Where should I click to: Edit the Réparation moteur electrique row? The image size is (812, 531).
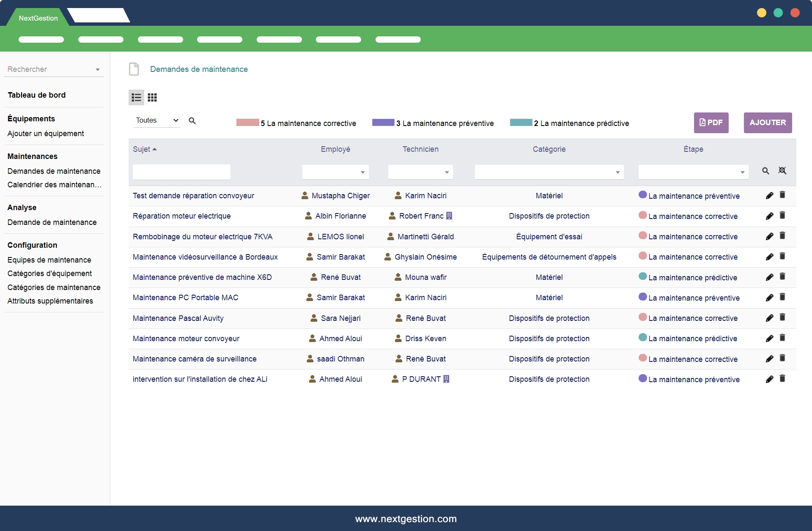769,216
